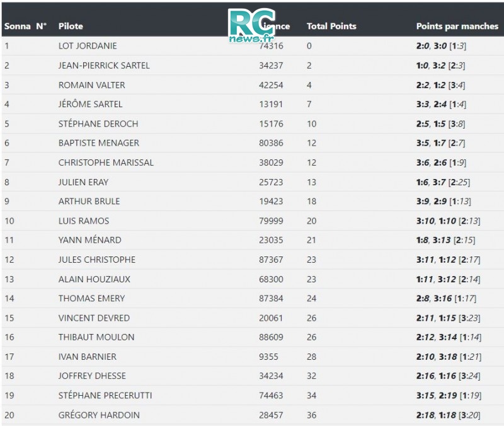Select LUIS RAMOS total points 20
This screenshot has width=504, height=426.
tap(311, 221)
